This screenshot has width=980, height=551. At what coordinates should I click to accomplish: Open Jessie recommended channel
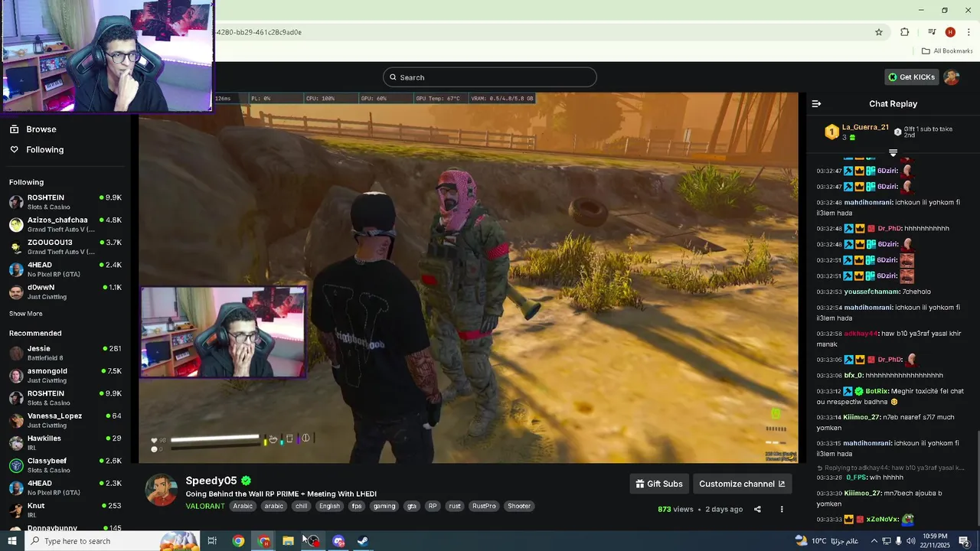coord(65,353)
